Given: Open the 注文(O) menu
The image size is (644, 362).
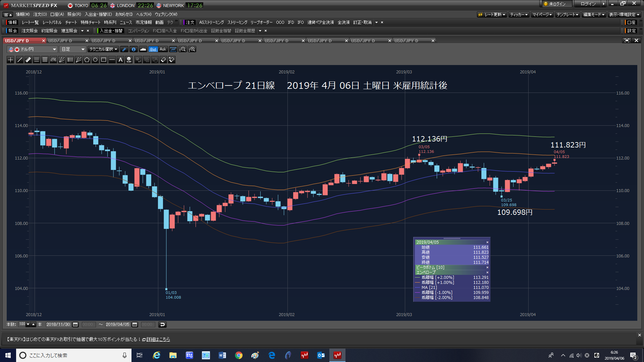Looking at the screenshot, I should [x=40, y=14].
